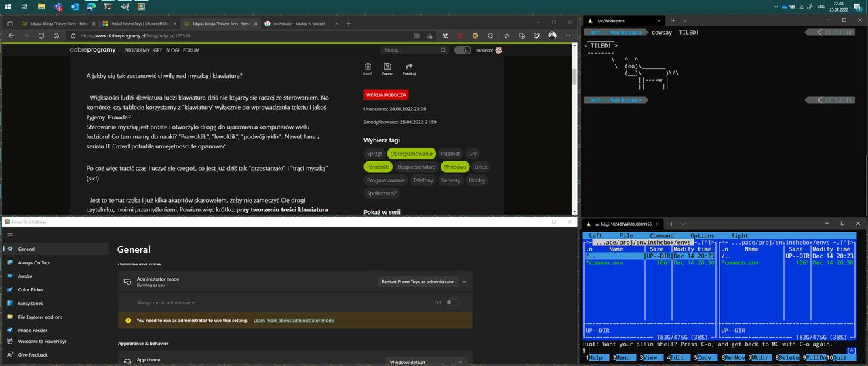Image resolution: width=868 pixels, height=366 pixels.
Task: Deselect the Poradniki tag
Action: [x=378, y=167]
